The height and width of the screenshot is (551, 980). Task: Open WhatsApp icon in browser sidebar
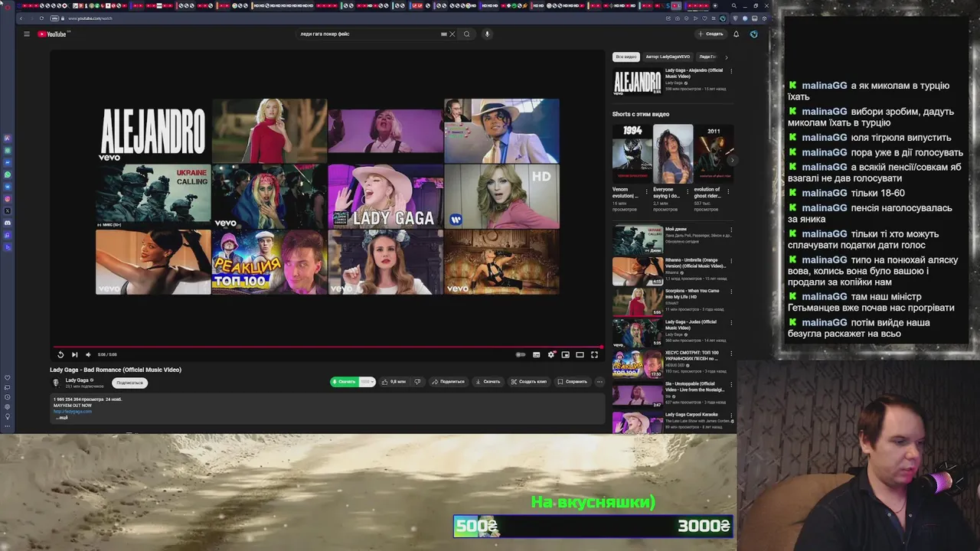[x=8, y=174]
